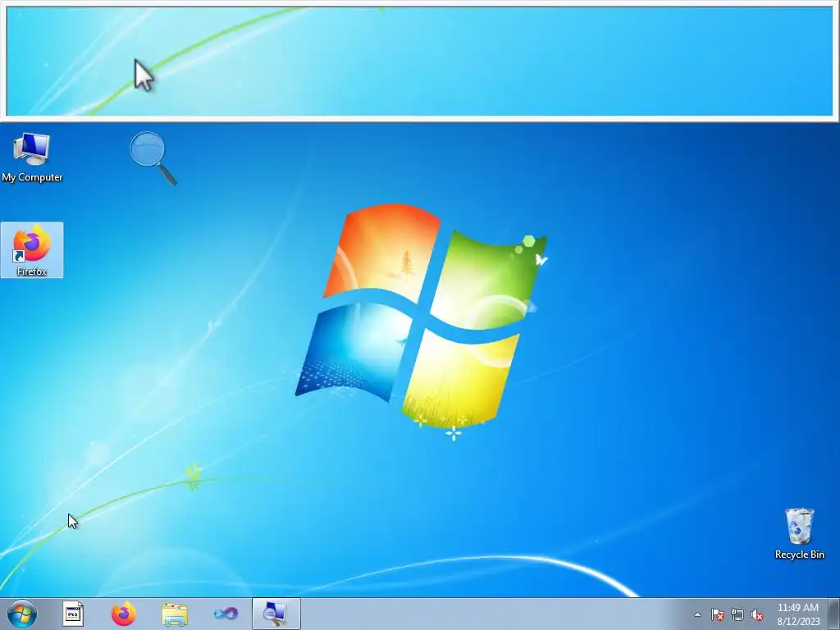Open Action Center flag tray icon

pos(718,614)
